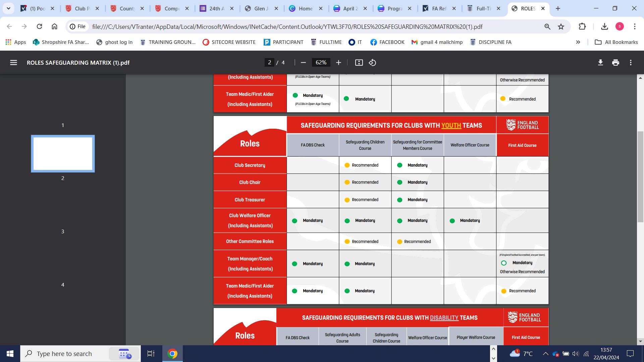Expand hidden bookmarks chevron
644x362 pixels.
coord(578,42)
